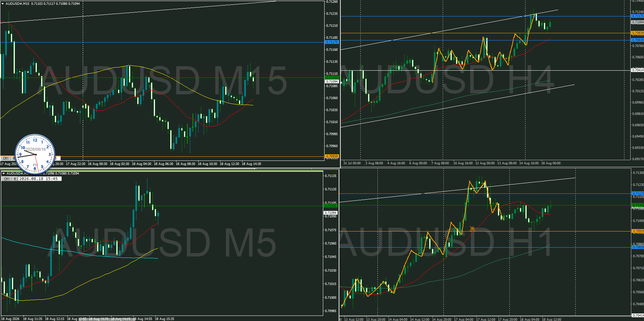Click the 6 Aug 00:00 time label on H4 chart
This screenshot has width=644, height=321.
pyautogui.click(x=418, y=163)
